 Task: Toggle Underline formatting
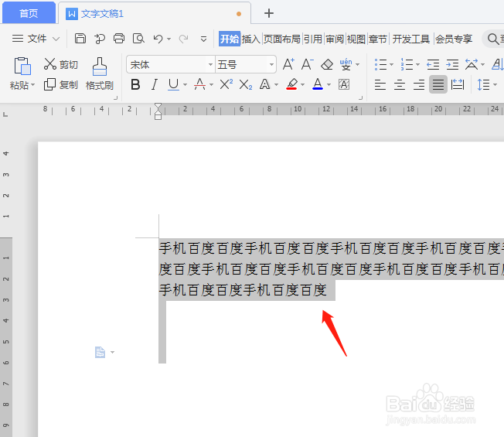point(173,84)
